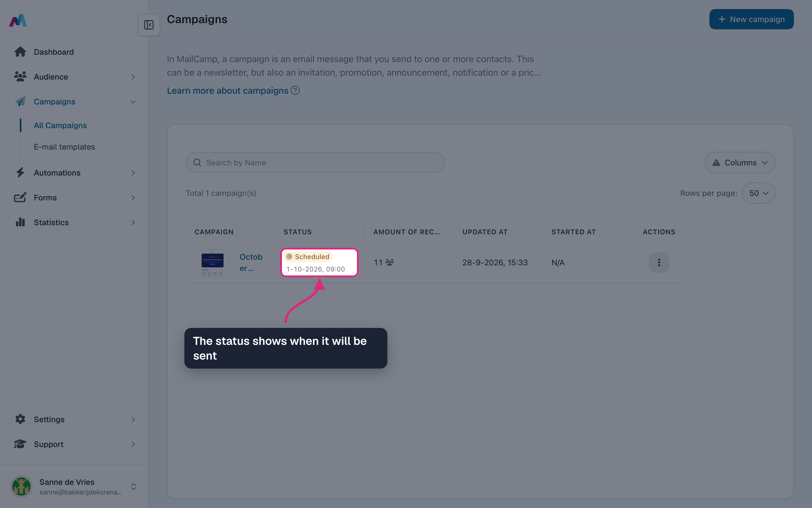Click the Statistics bar chart icon
Viewport: 812px width, 508px height.
(20, 222)
